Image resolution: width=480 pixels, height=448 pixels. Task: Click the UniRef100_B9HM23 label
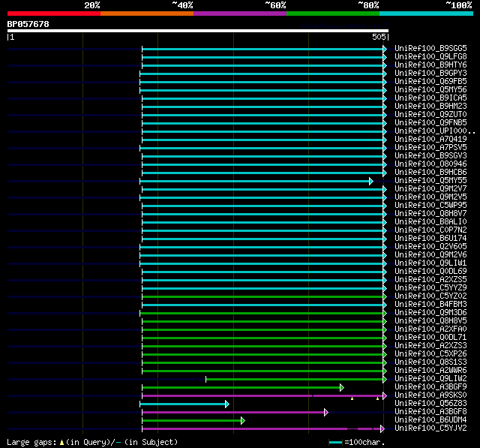pos(430,107)
